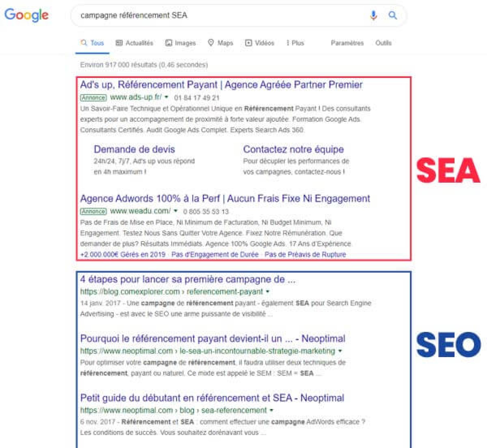The width and height of the screenshot is (487, 448).
Task: Select the Tous tab
Action: 92,43
